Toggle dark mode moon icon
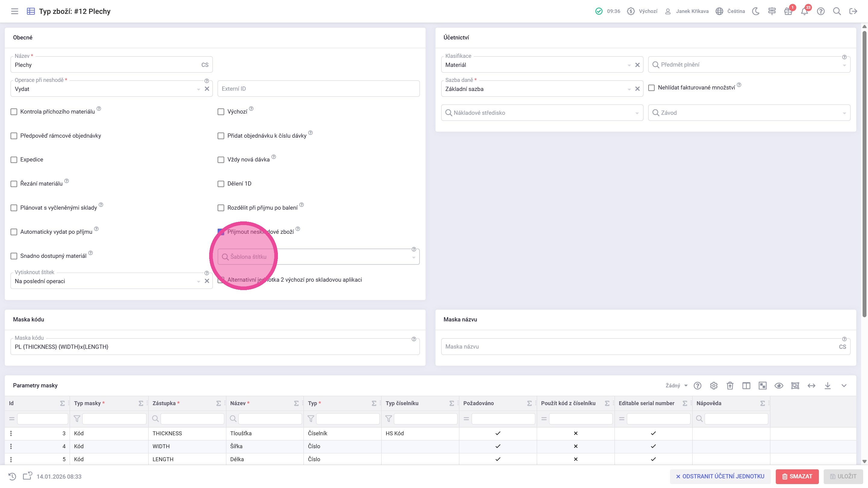Image resolution: width=868 pixels, height=488 pixels. pyautogui.click(x=756, y=11)
